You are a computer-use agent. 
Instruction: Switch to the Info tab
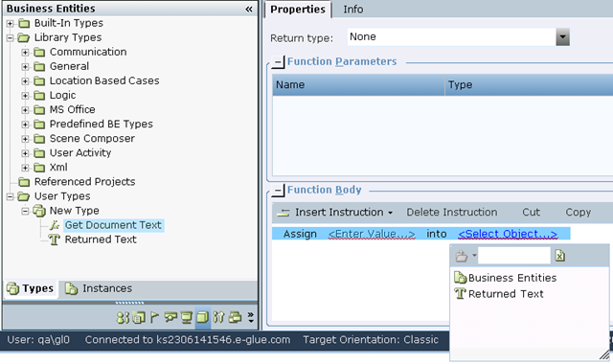point(353,10)
